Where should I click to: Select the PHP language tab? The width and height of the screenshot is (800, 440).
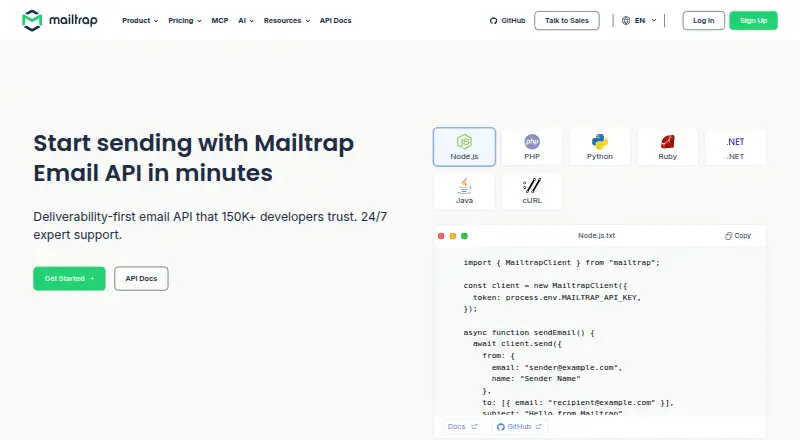point(532,147)
